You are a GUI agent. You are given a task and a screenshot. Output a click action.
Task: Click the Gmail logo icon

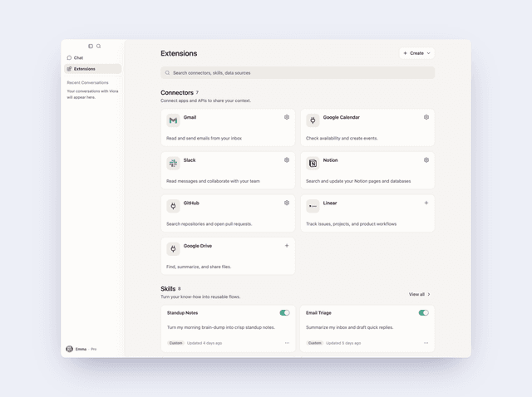point(173,120)
